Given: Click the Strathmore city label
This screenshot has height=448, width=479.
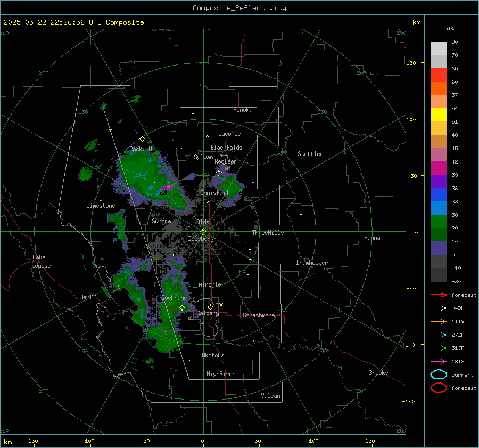Looking at the screenshot, I should tap(259, 315).
